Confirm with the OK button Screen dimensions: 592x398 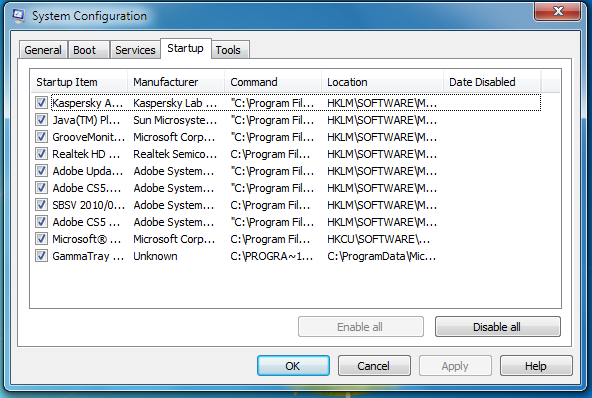[293, 366]
